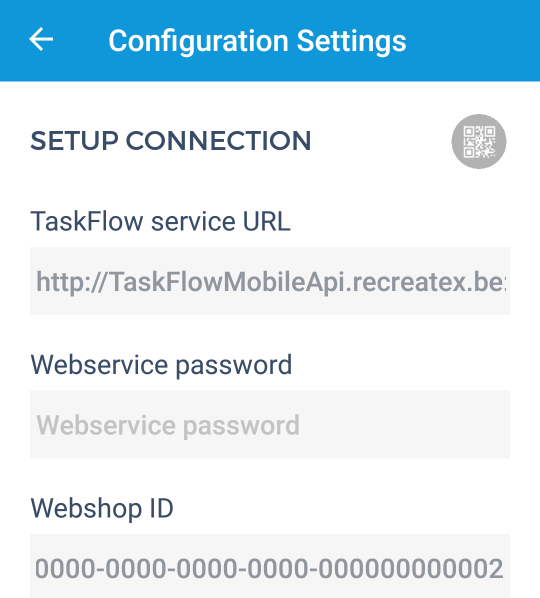Click "URL" in the TaskFlow service label
This screenshot has height=598, width=540.
(267, 221)
